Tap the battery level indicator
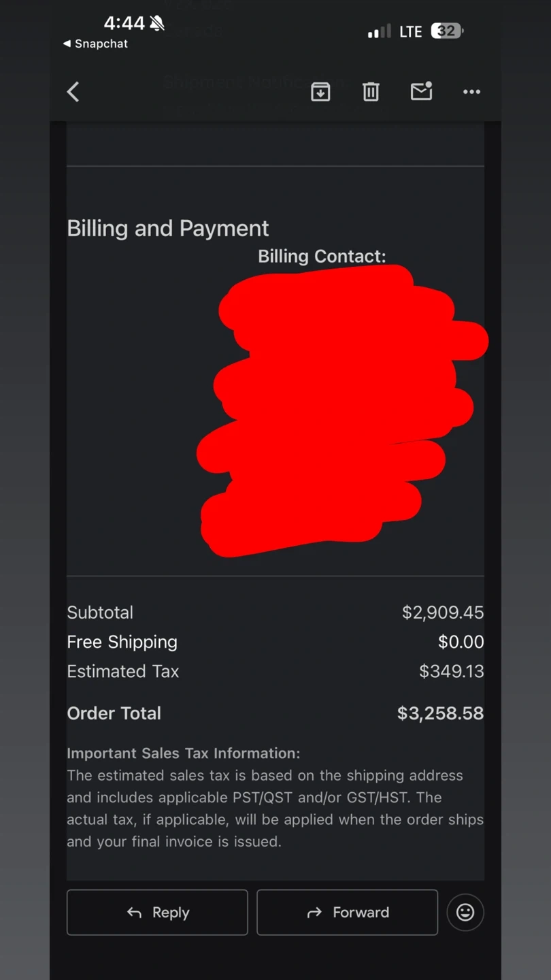The width and height of the screenshot is (551, 980). coord(447,31)
